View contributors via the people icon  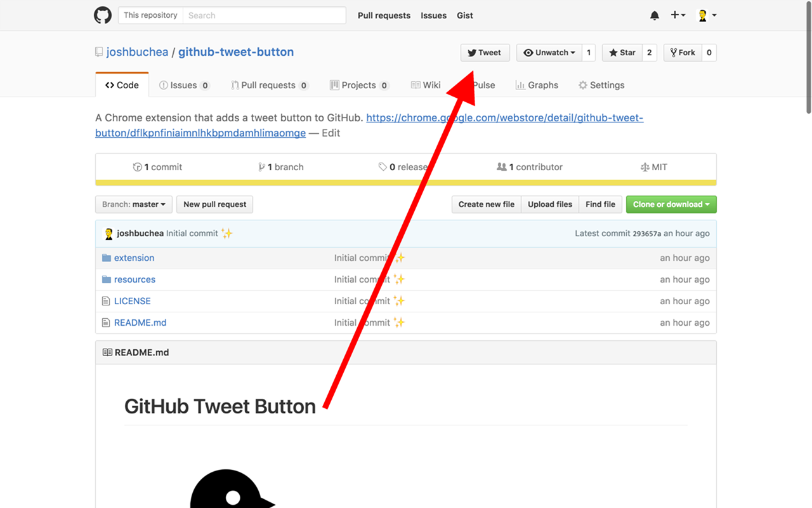pos(502,166)
